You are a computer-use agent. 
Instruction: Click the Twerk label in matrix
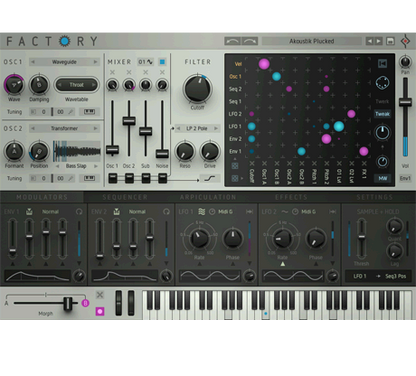tap(382, 101)
